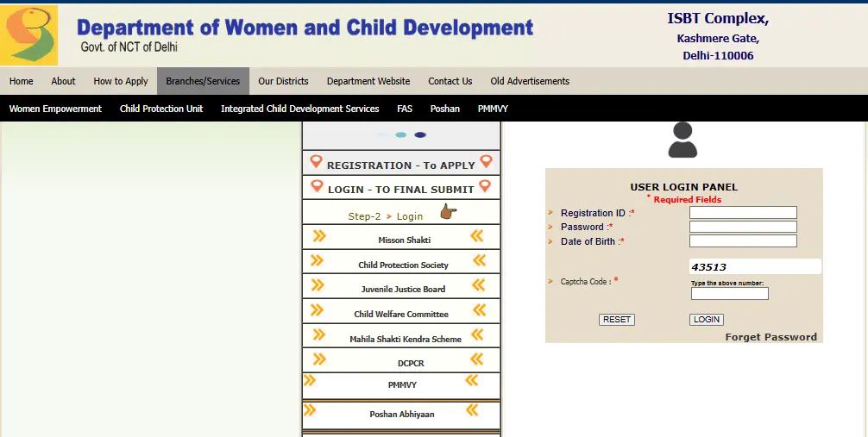The height and width of the screenshot is (437, 868).
Task: Open the About menu item
Action: pos(63,81)
